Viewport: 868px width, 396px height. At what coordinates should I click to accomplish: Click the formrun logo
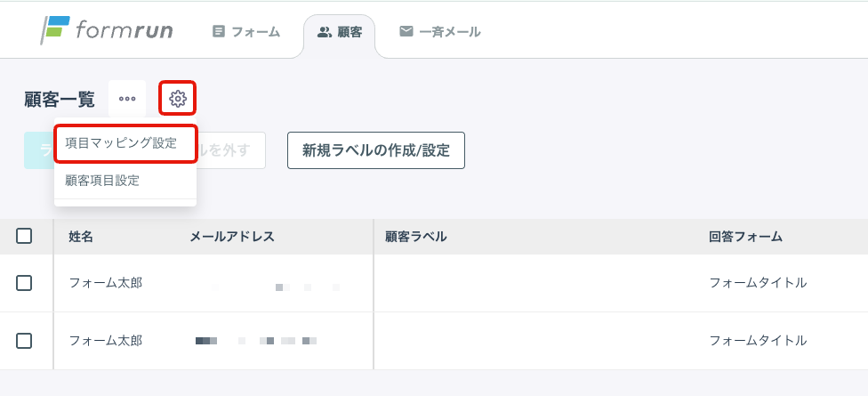[x=107, y=30]
